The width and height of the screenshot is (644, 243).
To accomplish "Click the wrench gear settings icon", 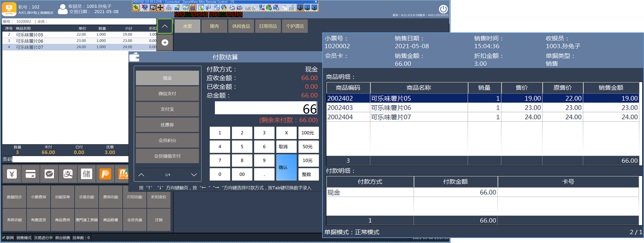I will (224, 7).
